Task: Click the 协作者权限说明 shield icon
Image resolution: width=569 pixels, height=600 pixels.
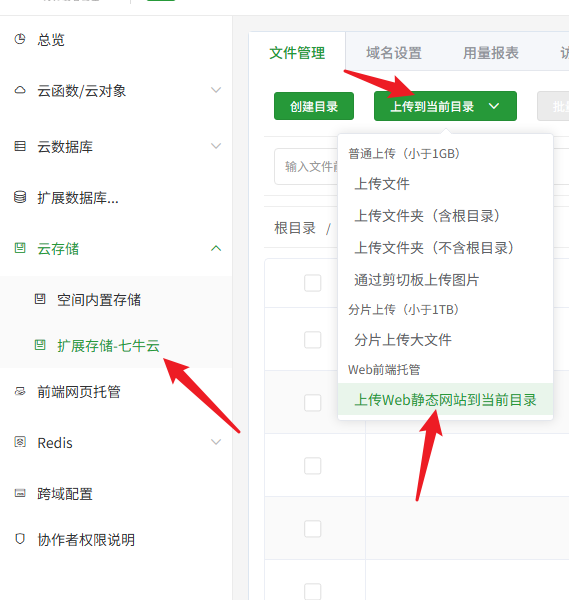Action: (x=20, y=539)
